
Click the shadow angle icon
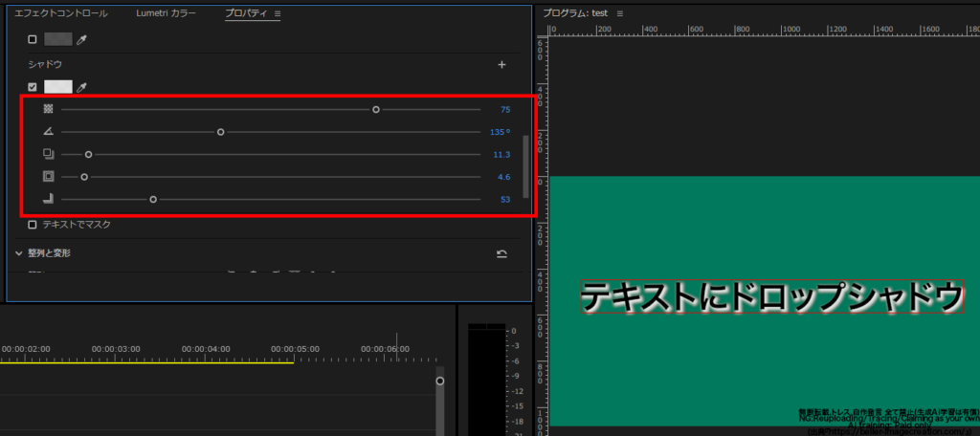pos(48,132)
